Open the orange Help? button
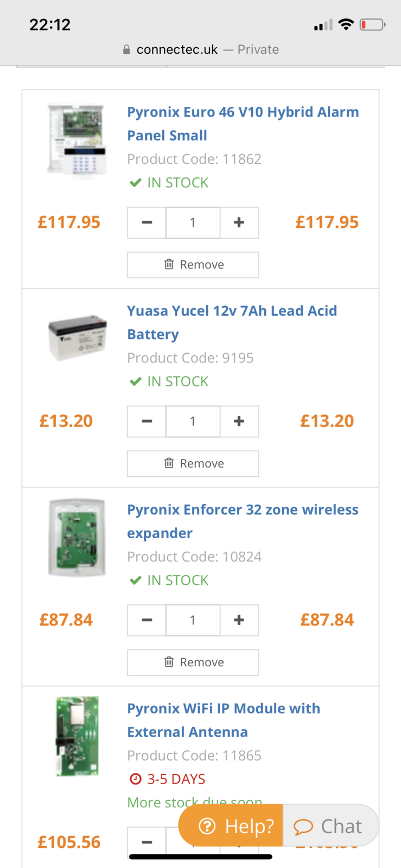Viewport: 401px width, 868px height. click(231, 826)
